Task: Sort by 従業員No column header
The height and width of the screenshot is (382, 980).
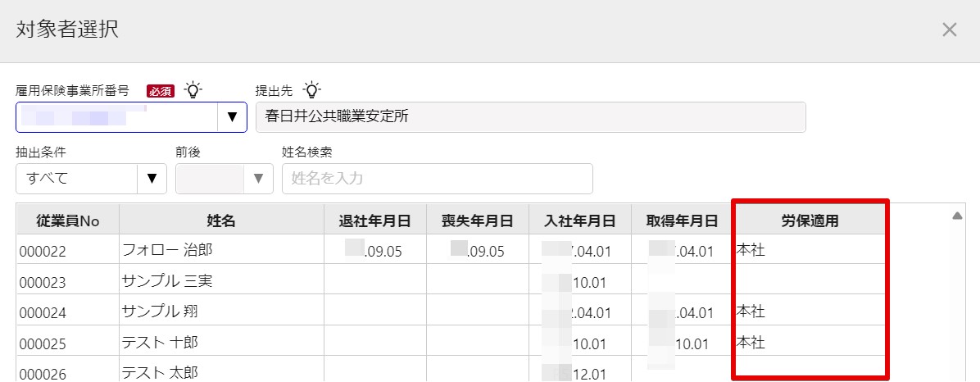Action: [x=67, y=220]
